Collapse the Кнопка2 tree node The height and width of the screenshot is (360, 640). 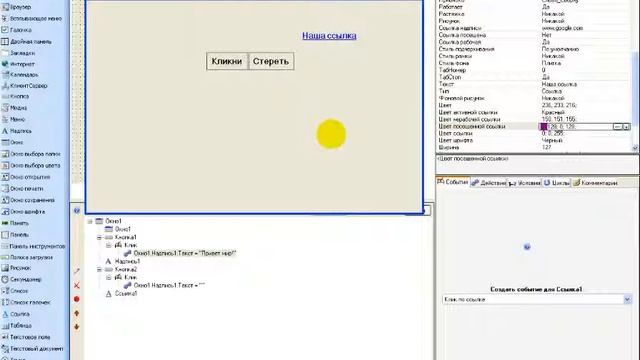pyautogui.click(x=99, y=269)
